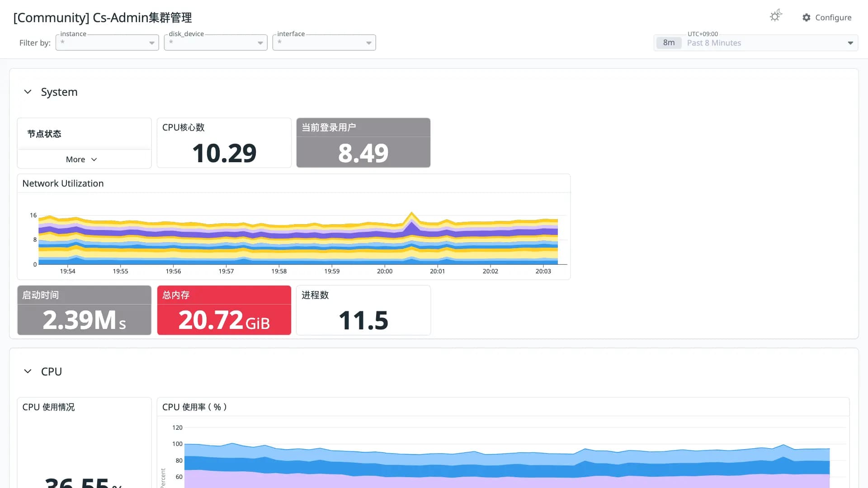Click the 100 axis label on CPU chart
This screenshot has width=868, height=488.
point(177,444)
